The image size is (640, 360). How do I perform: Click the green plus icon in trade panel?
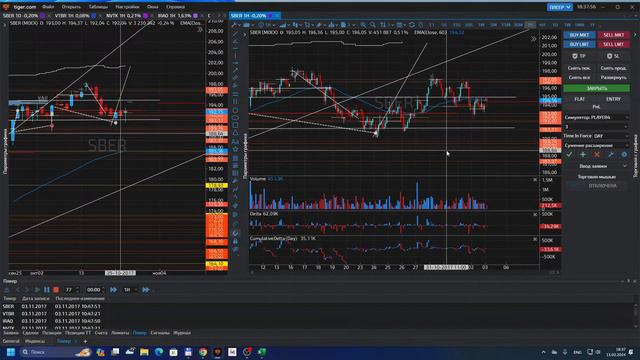(583, 155)
